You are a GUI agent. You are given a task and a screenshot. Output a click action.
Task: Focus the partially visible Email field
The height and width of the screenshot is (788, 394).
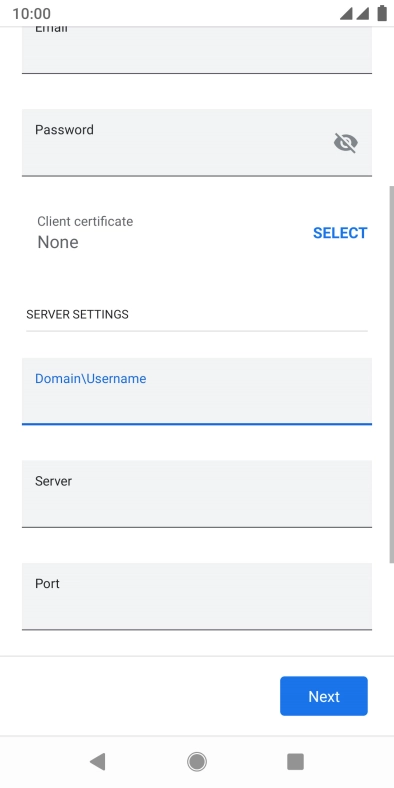(x=197, y=49)
